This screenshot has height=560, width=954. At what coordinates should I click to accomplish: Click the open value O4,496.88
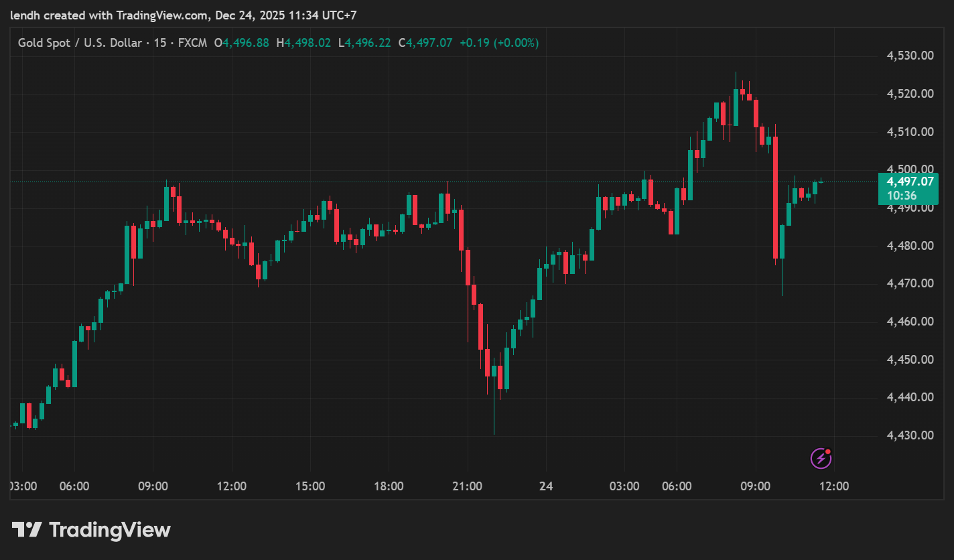241,43
